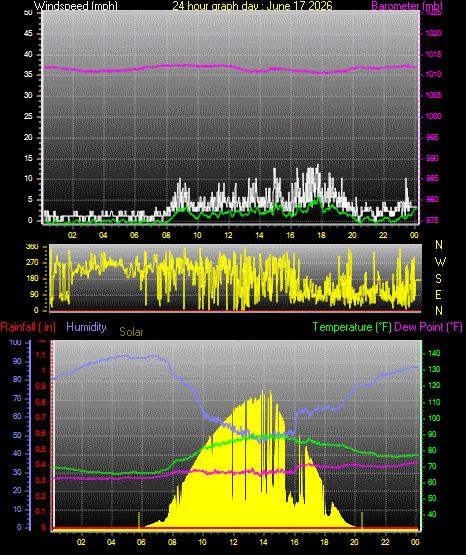
Task: Click the "Solar" legend label
Action: coord(131,332)
